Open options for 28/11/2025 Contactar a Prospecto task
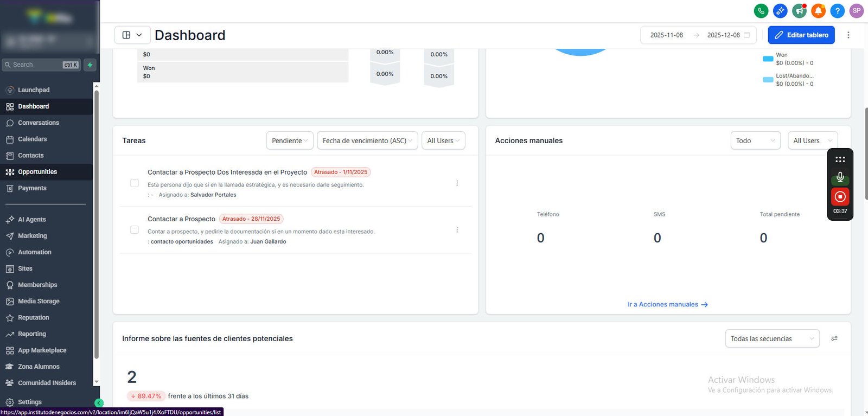The height and width of the screenshot is (416, 868). tap(457, 230)
